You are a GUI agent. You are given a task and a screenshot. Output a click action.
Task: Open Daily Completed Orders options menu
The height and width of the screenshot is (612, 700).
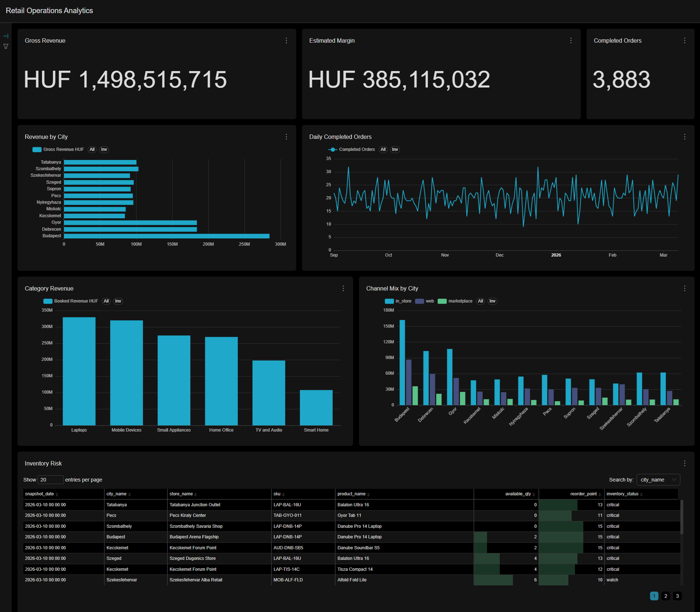(x=685, y=137)
